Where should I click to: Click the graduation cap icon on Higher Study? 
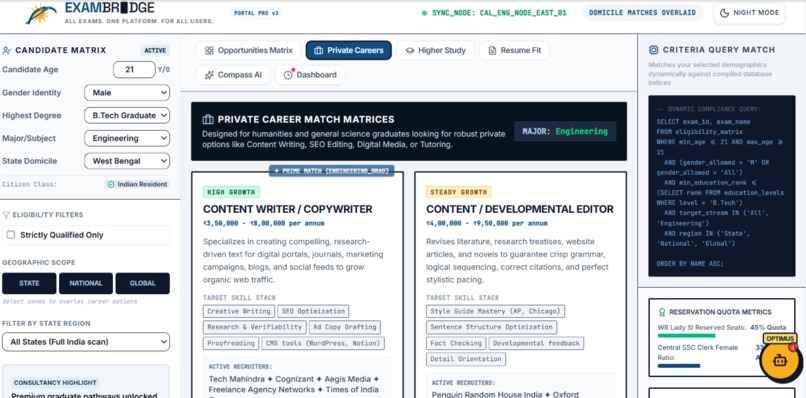pos(410,50)
